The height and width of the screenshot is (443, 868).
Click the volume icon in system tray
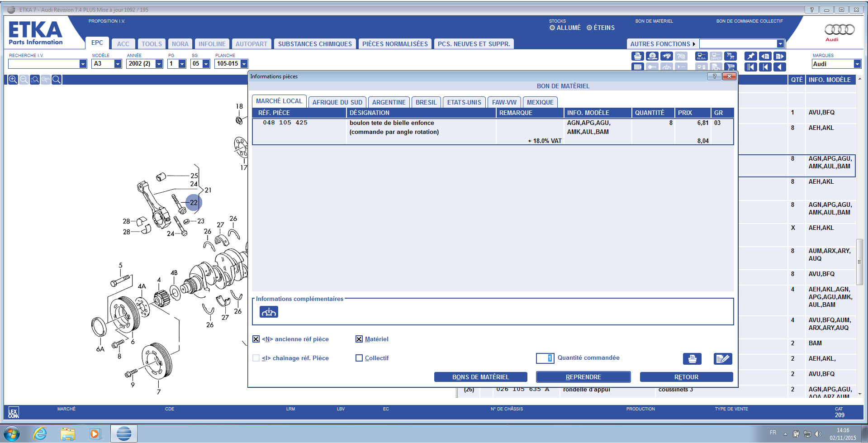pos(818,434)
